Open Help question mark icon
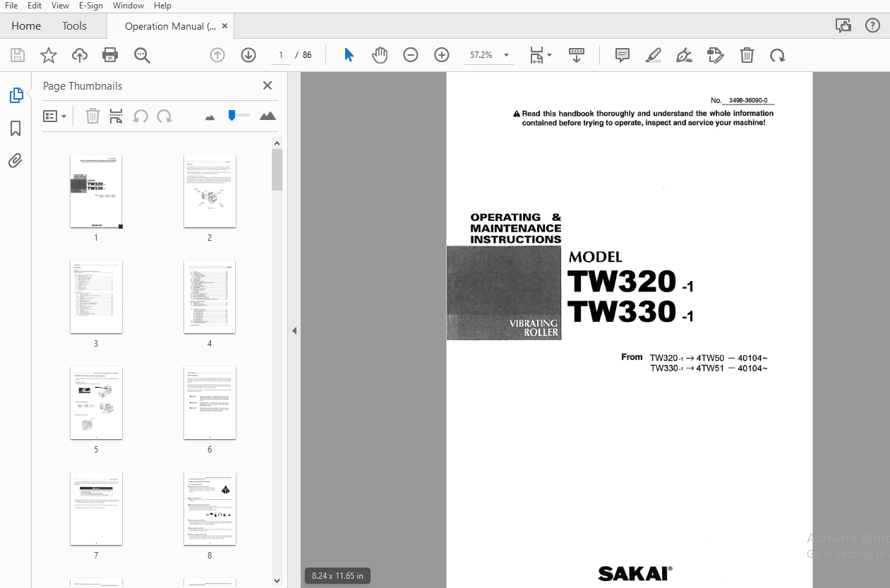Image resolution: width=890 pixels, height=588 pixels. pos(873,26)
